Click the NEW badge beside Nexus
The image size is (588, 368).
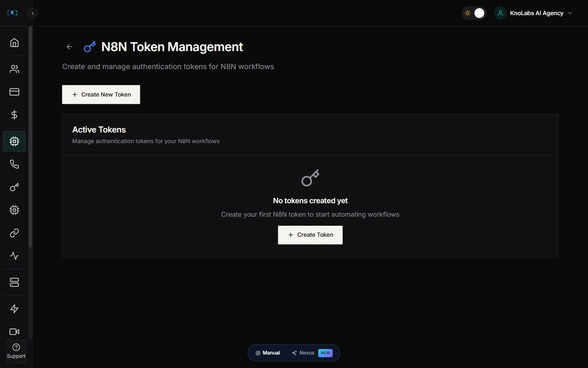325,353
